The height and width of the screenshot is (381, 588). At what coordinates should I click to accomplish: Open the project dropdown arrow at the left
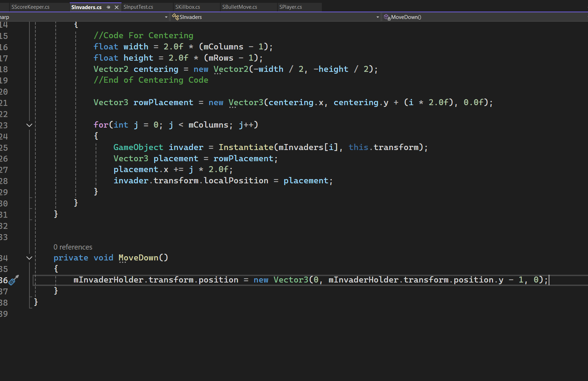tap(166, 17)
